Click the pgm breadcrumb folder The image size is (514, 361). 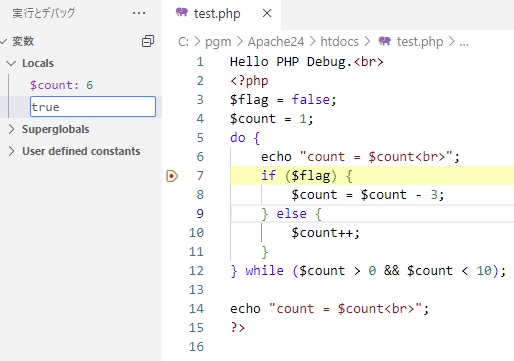click(x=218, y=42)
